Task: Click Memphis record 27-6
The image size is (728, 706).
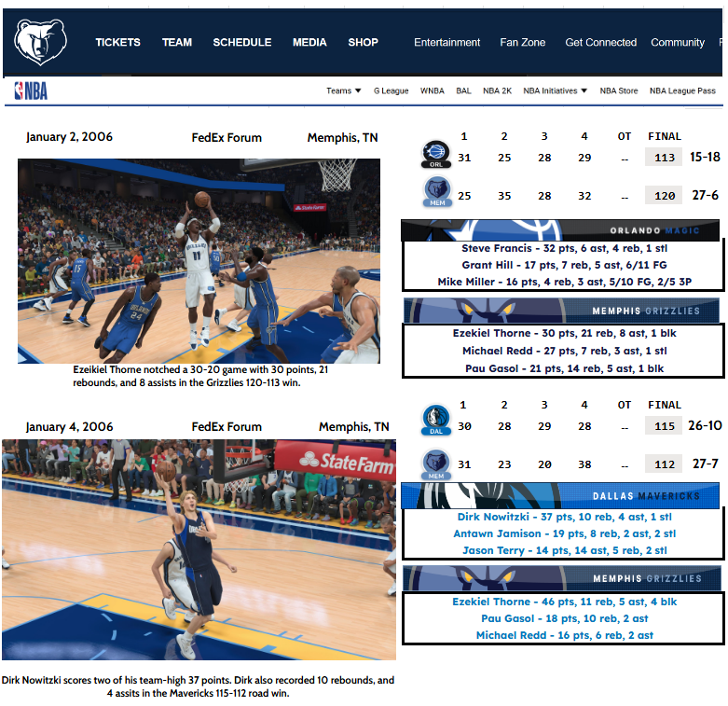Action: click(705, 195)
